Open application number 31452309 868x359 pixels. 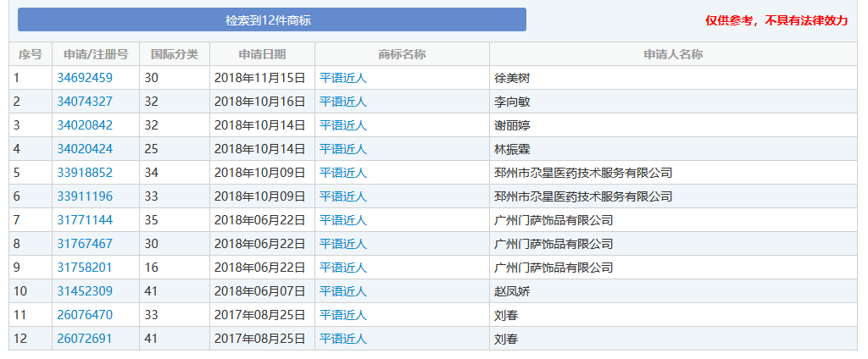tap(85, 291)
